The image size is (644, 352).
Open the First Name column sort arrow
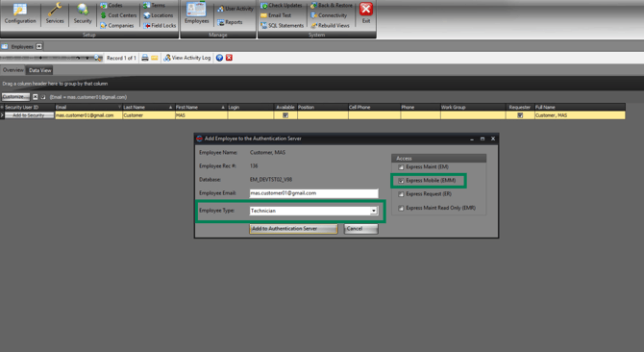pos(223,107)
